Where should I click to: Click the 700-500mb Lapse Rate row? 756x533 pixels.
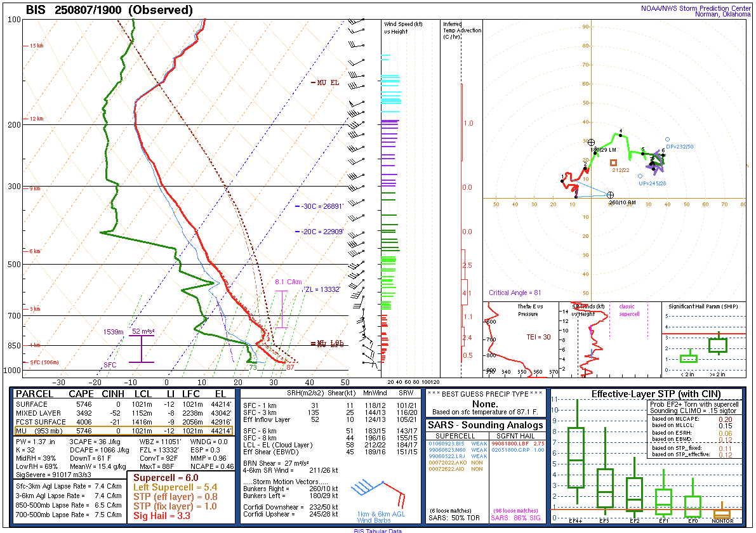[x=69, y=515]
